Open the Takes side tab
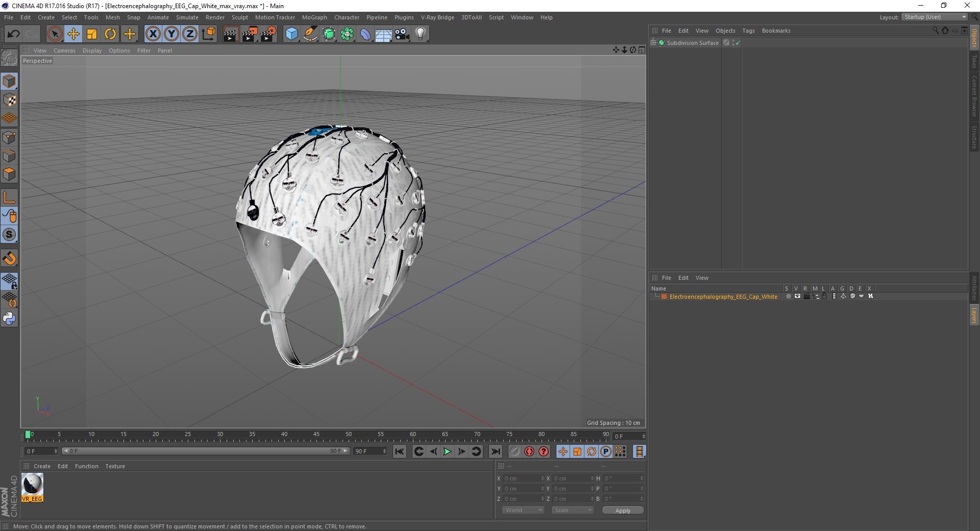Viewport: 980px width, 531px height. pos(974,61)
